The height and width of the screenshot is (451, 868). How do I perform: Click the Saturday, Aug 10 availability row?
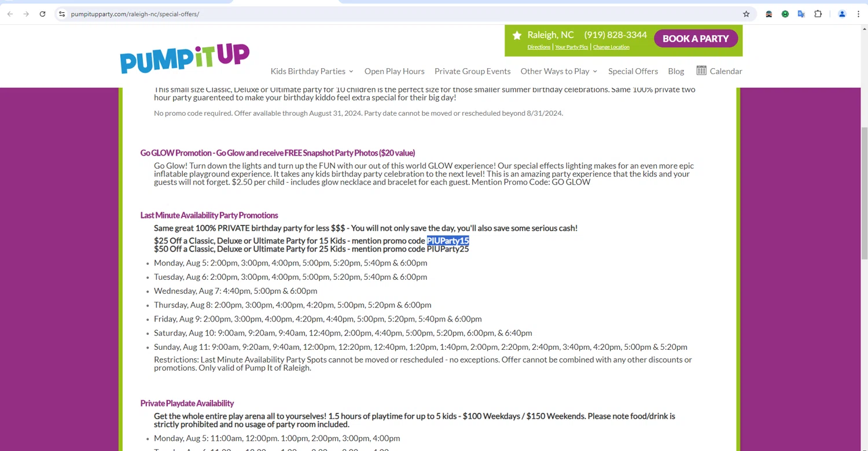pyautogui.click(x=343, y=332)
